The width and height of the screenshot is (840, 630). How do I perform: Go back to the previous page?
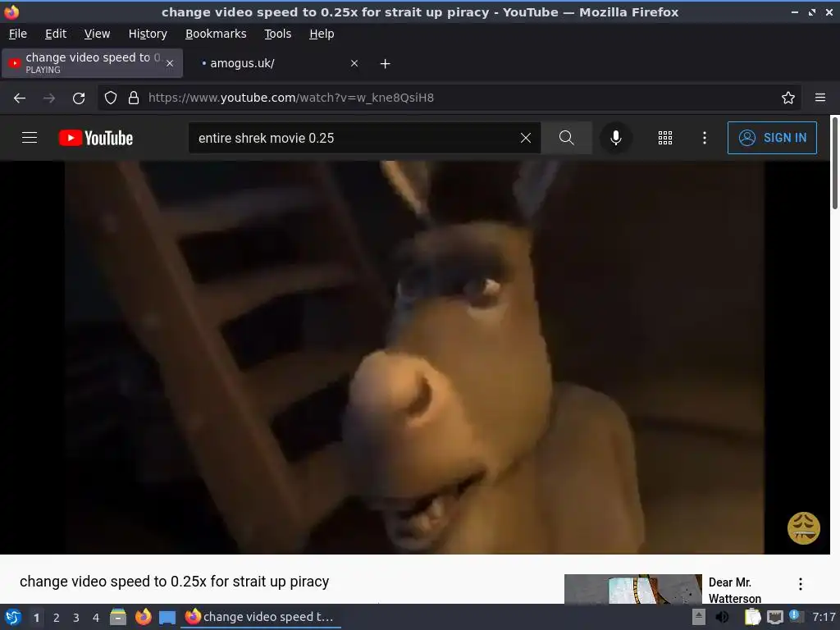[x=20, y=98]
